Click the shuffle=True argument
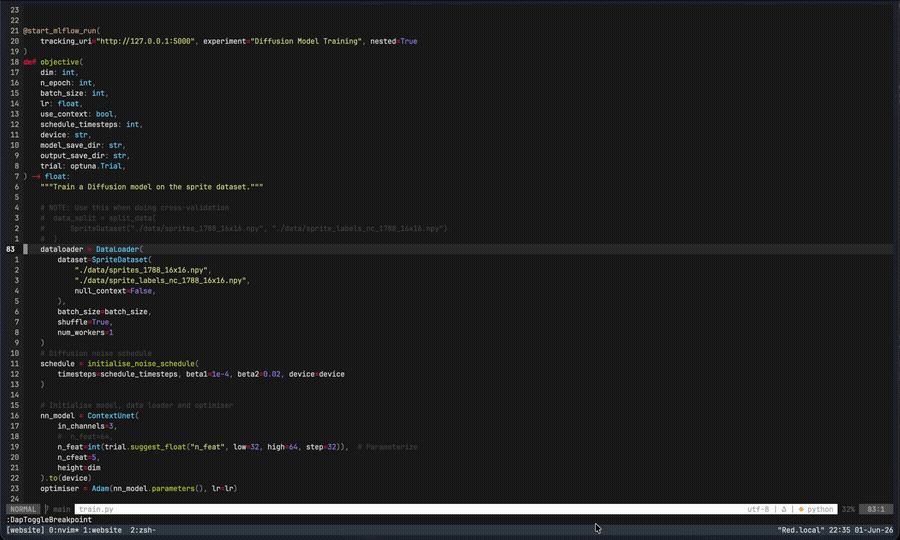Viewport: 900px width, 540px height. (x=85, y=322)
